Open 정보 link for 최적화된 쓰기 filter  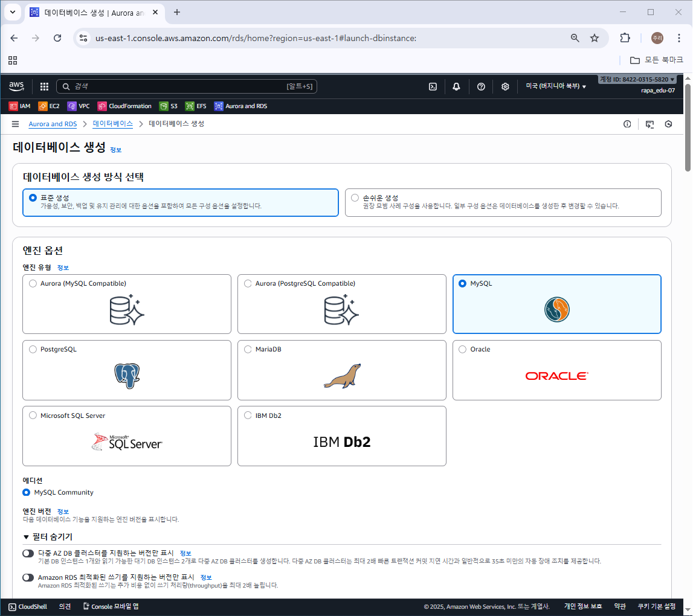pyautogui.click(x=206, y=577)
